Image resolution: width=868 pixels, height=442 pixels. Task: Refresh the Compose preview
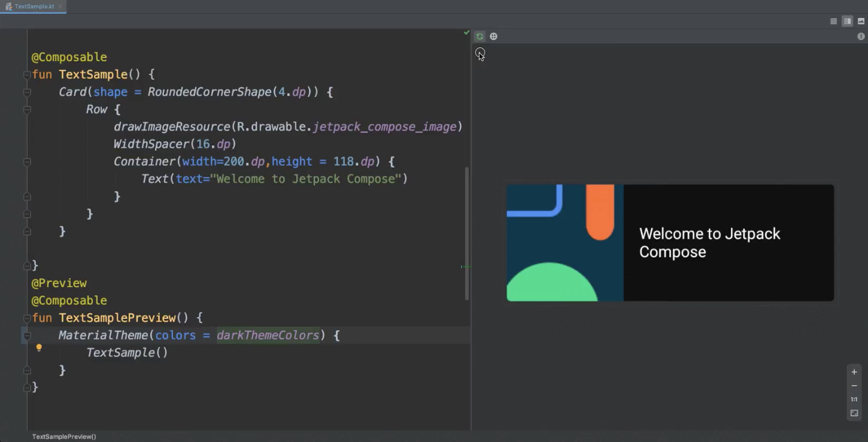coord(479,37)
